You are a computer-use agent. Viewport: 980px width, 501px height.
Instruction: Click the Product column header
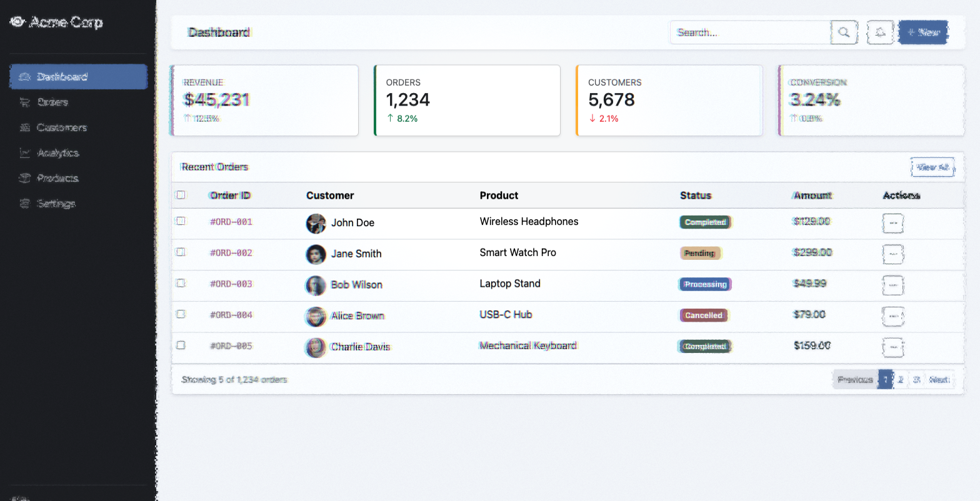[499, 196]
